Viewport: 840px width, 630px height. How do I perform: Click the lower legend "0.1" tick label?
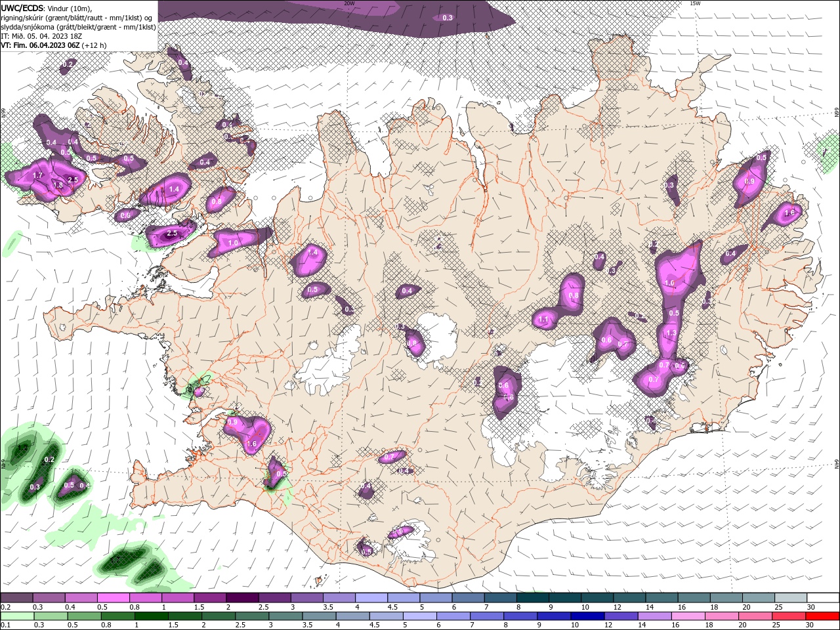(x=5, y=625)
